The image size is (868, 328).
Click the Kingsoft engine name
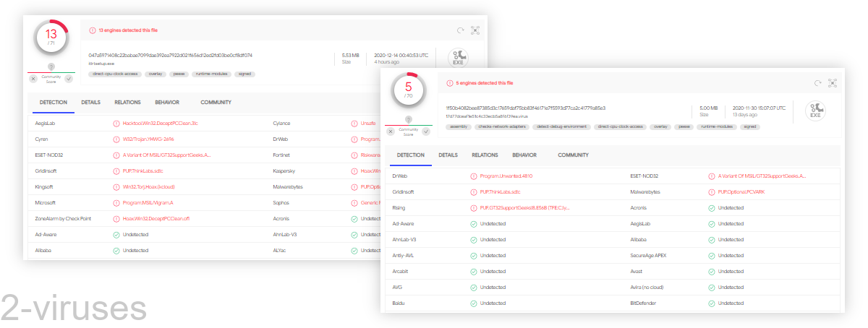[46, 186]
